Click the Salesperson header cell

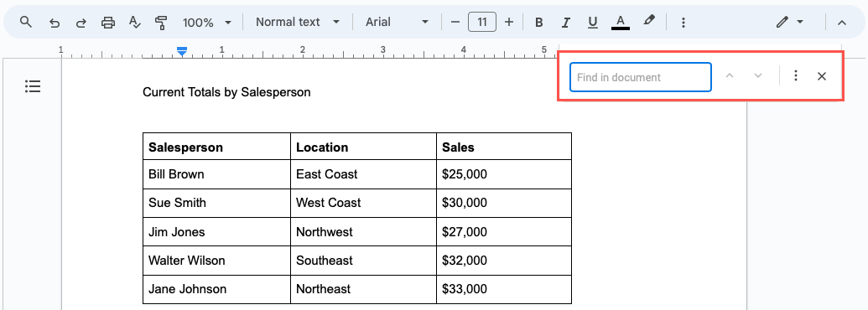[216, 147]
